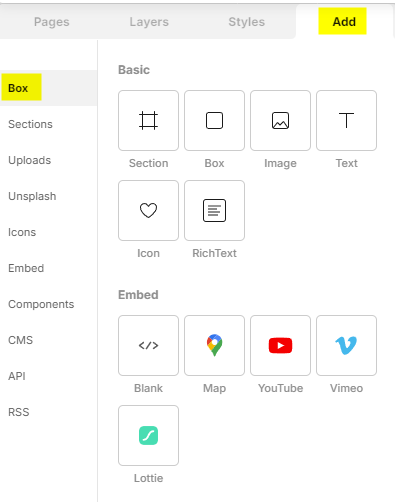Open the Icons category
Image resolution: width=395 pixels, height=502 pixels.
coord(48,232)
